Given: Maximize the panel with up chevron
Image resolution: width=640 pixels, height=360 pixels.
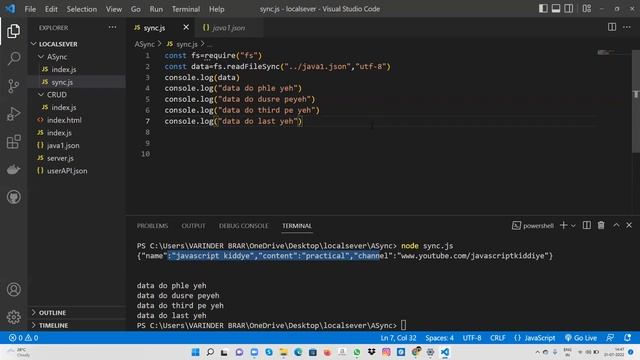Looking at the screenshot, I should point(616,225).
